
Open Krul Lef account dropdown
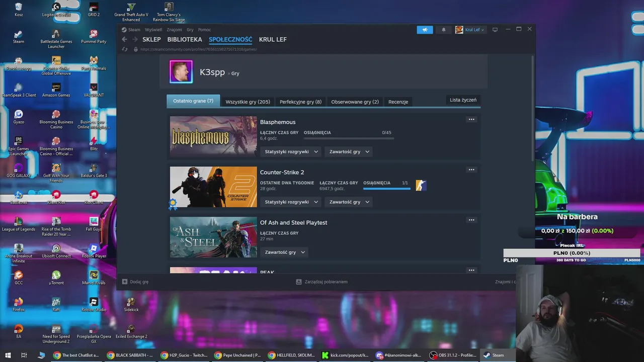(x=470, y=30)
